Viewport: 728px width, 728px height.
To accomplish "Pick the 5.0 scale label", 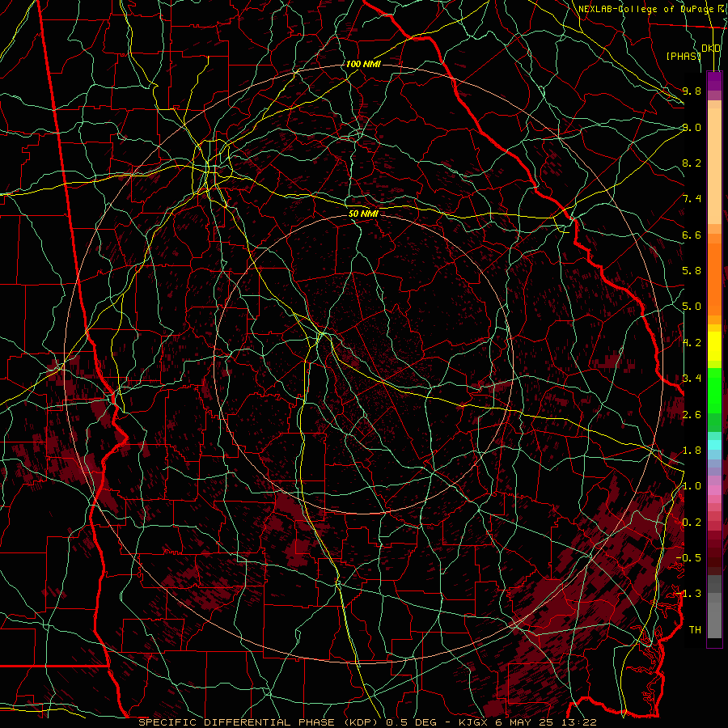I will 692,307.
